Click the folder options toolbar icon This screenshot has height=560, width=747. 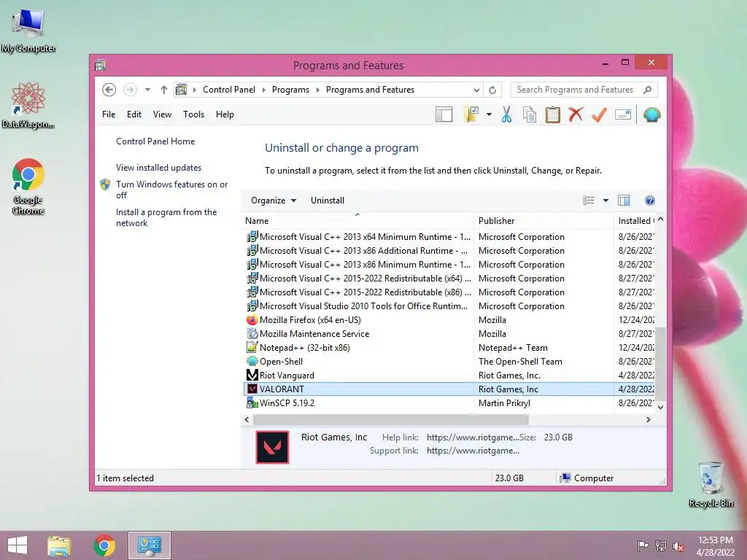[471, 114]
